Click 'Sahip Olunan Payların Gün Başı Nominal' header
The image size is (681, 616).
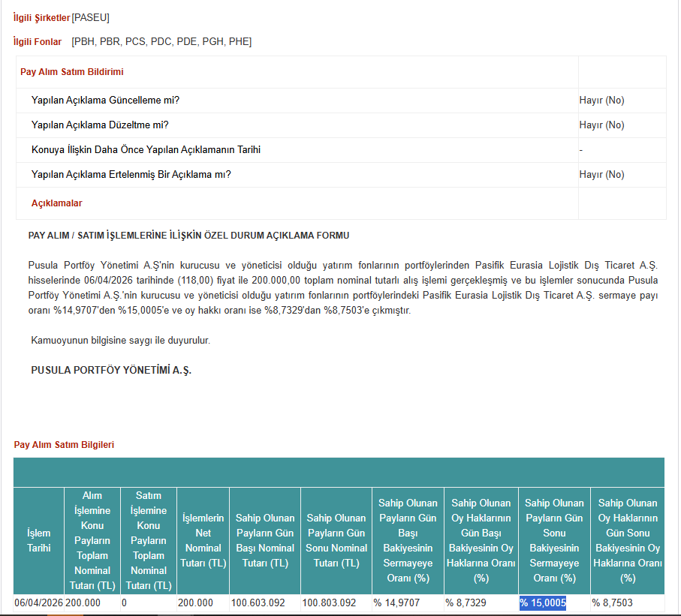[x=265, y=540]
